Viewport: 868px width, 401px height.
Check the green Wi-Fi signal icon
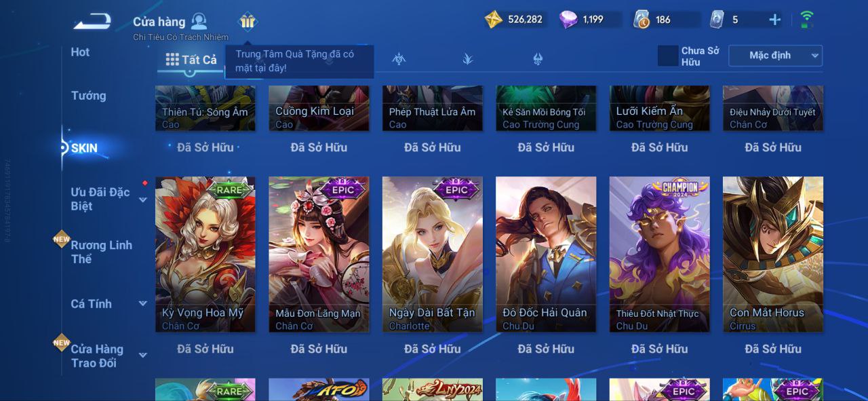[806, 19]
